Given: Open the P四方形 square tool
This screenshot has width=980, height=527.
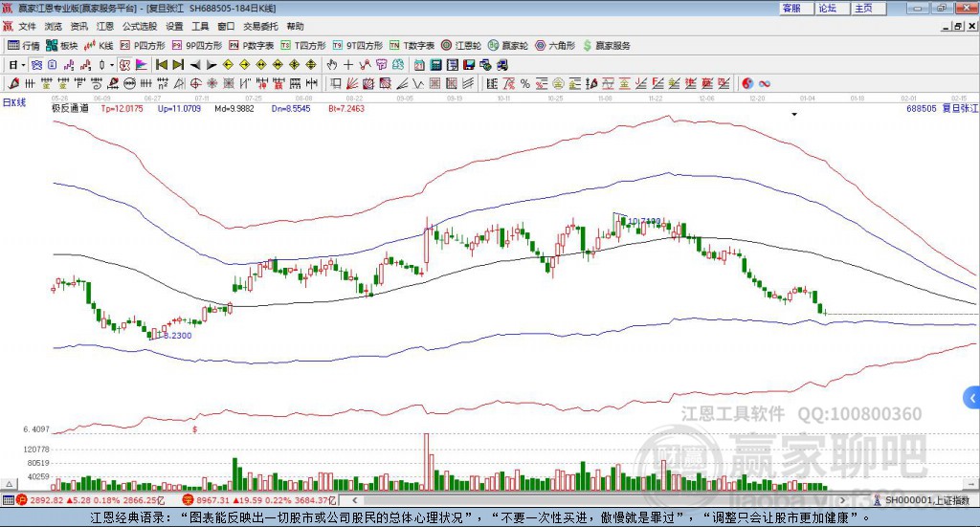Looking at the screenshot, I should [x=143, y=46].
